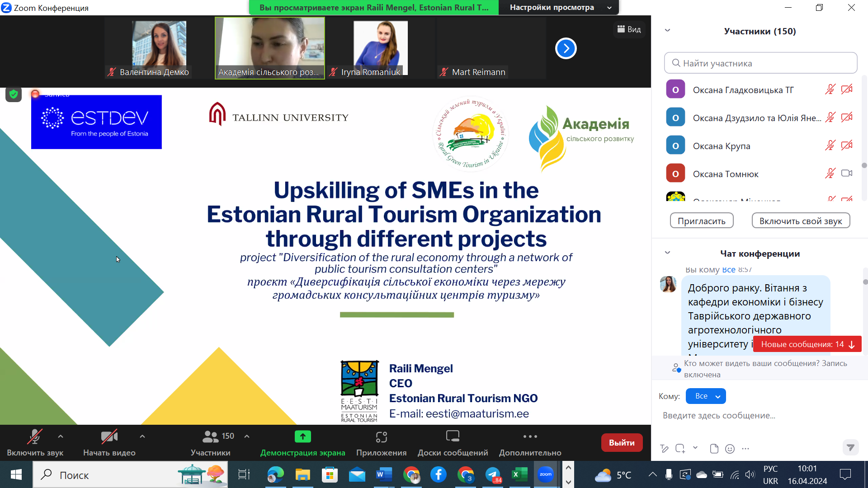
Task: Open the Кому Все recipient dropdown
Action: [706, 396]
